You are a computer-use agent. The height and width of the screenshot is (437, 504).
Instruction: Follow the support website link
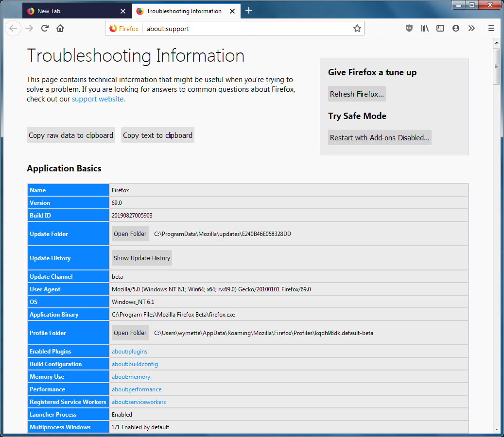(x=98, y=99)
